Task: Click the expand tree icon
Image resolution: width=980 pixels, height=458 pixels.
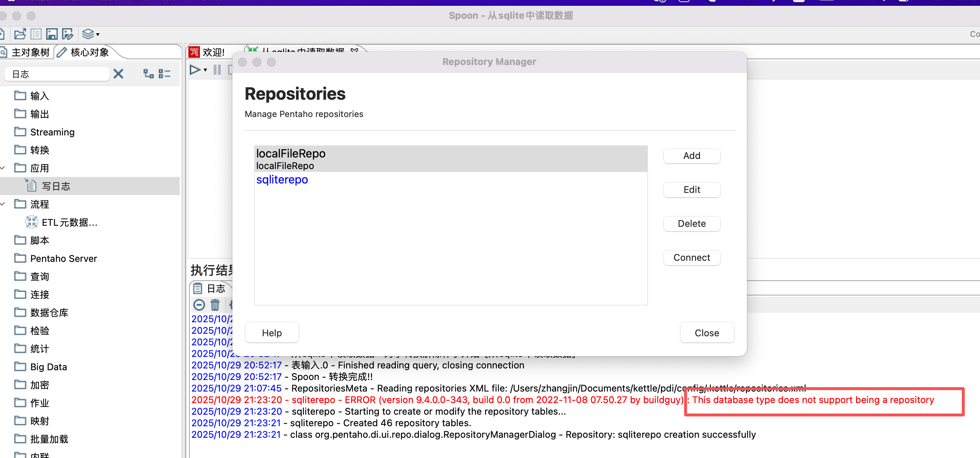Action: coord(148,73)
